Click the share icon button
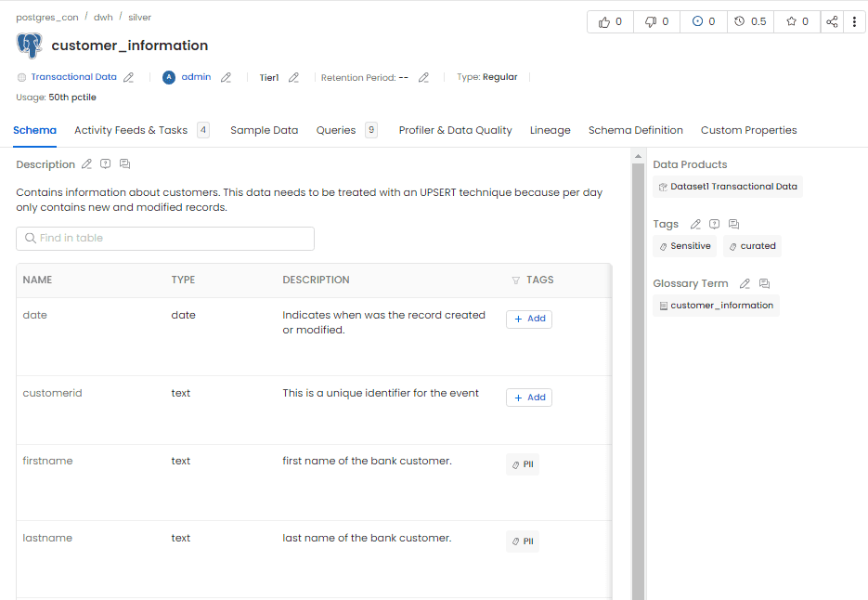 point(832,21)
